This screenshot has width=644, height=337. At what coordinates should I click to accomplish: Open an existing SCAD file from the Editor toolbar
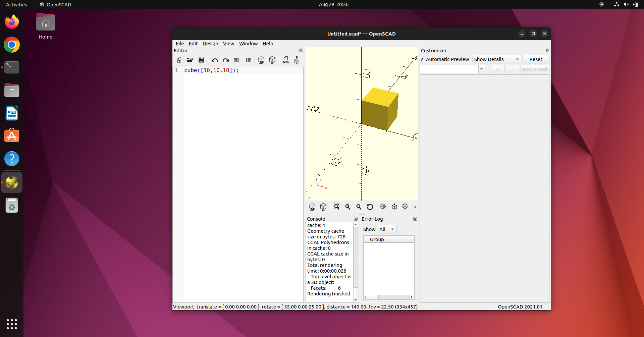(190, 60)
